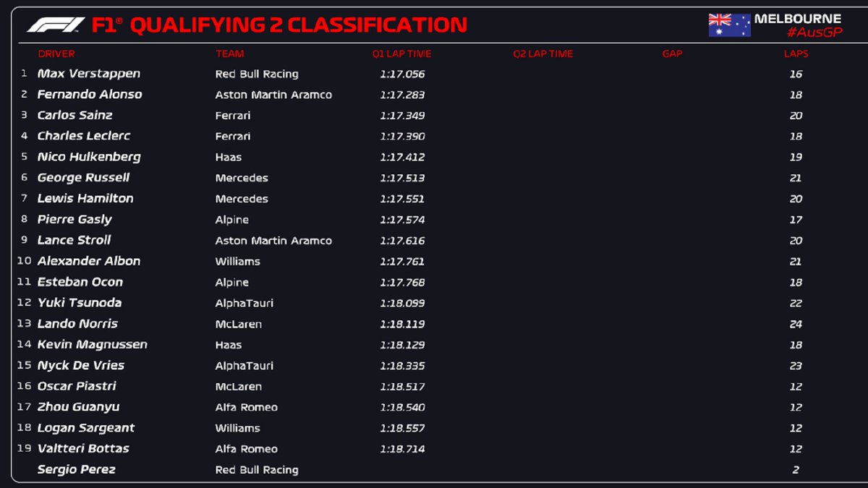Click the LAPS column header

point(796,53)
